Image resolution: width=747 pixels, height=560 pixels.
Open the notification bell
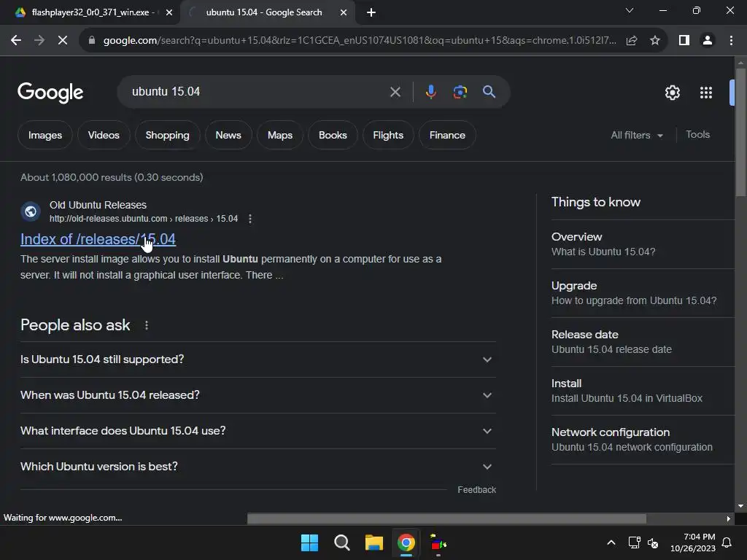pyautogui.click(x=727, y=542)
